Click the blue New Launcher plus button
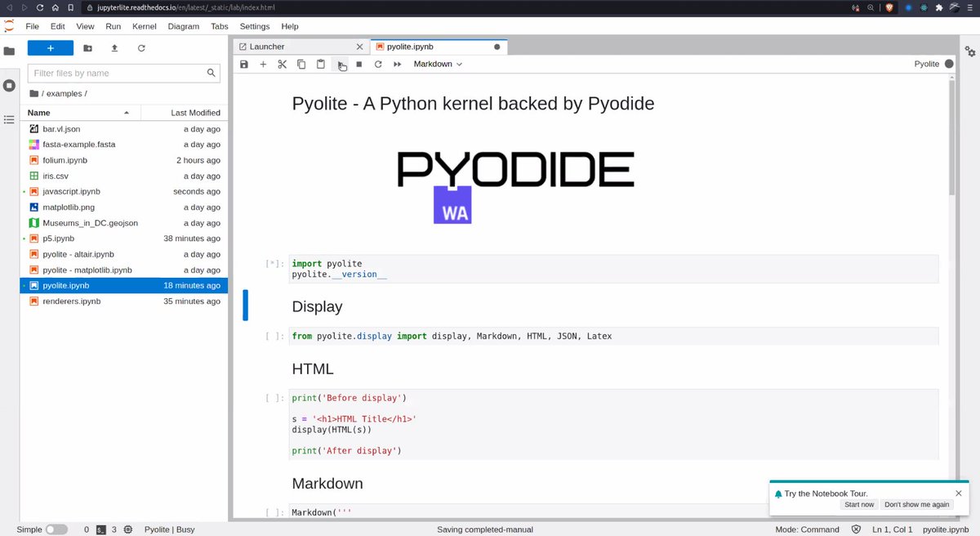 [x=51, y=48]
